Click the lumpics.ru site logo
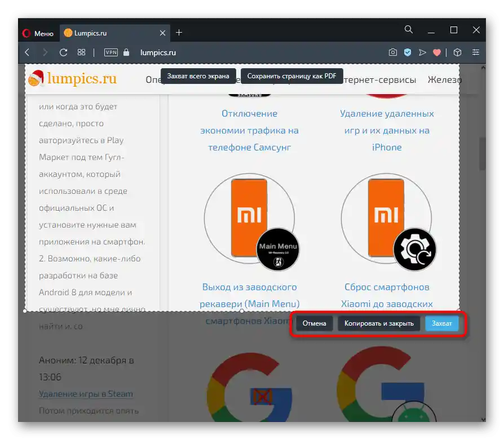This screenshot has height=440, width=504. [73, 79]
